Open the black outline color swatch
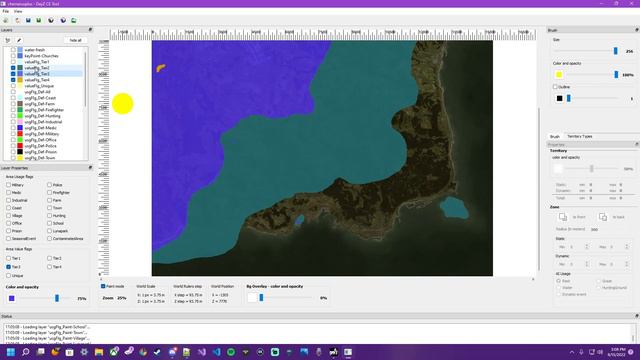 tap(559, 98)
